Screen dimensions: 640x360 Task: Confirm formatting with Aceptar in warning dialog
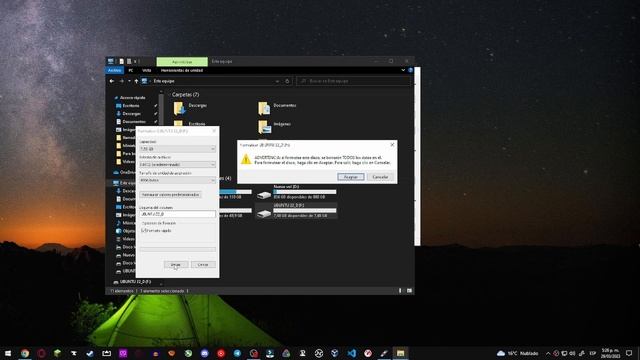pos(351,177)
